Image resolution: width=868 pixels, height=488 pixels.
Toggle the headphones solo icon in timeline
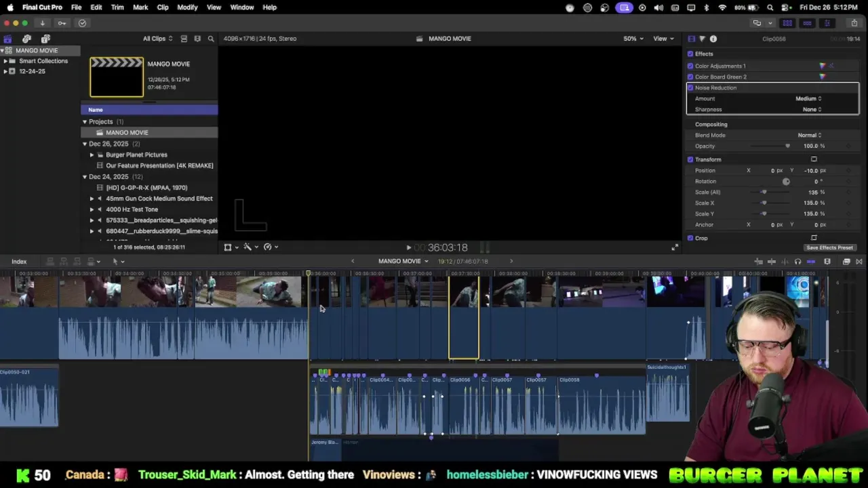(797, 262)
